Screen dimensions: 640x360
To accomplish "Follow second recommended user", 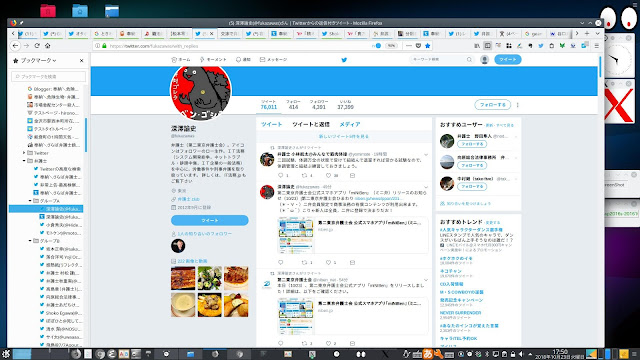I will coord(472,165).
